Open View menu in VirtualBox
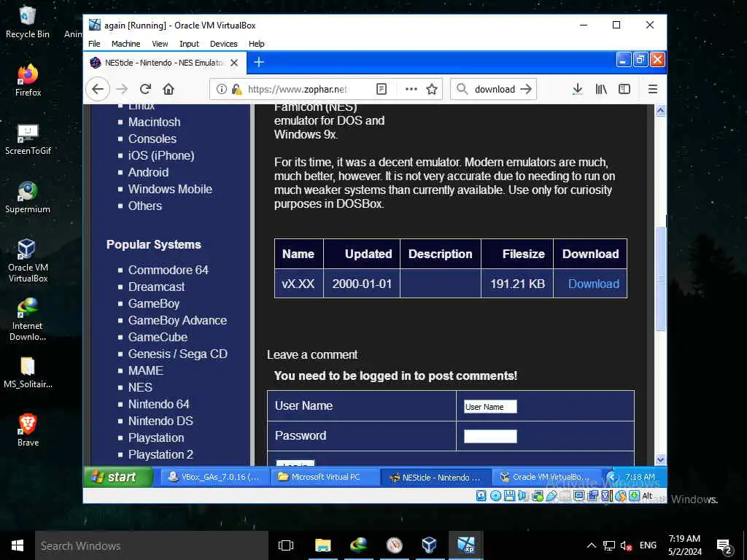This screenshot has height=560, width=747. point(160,44)
